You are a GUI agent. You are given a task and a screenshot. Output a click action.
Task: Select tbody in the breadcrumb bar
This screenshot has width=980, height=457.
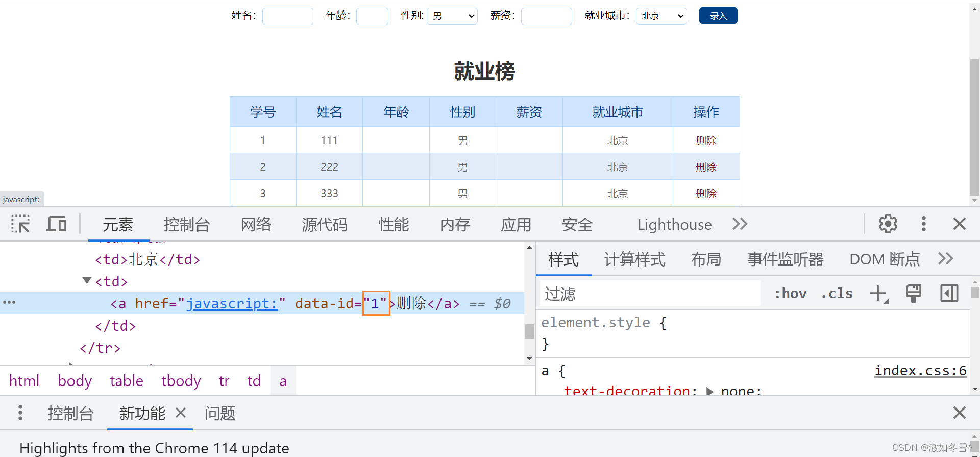point(181,380)
